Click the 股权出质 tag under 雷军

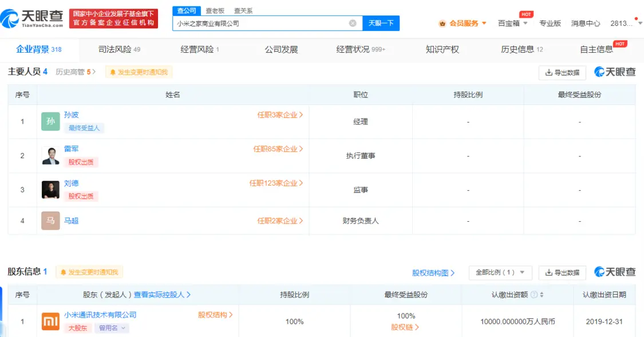[x=81, y=162]
